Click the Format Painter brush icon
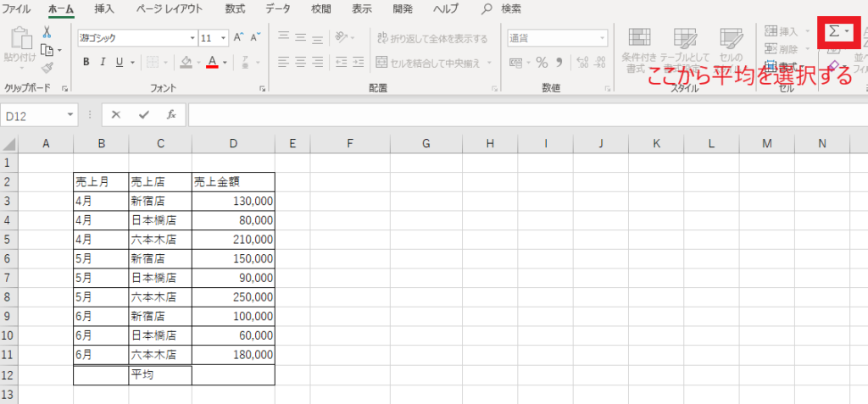The width and height of the screenshot is (868, 404). tap(47, 68)
